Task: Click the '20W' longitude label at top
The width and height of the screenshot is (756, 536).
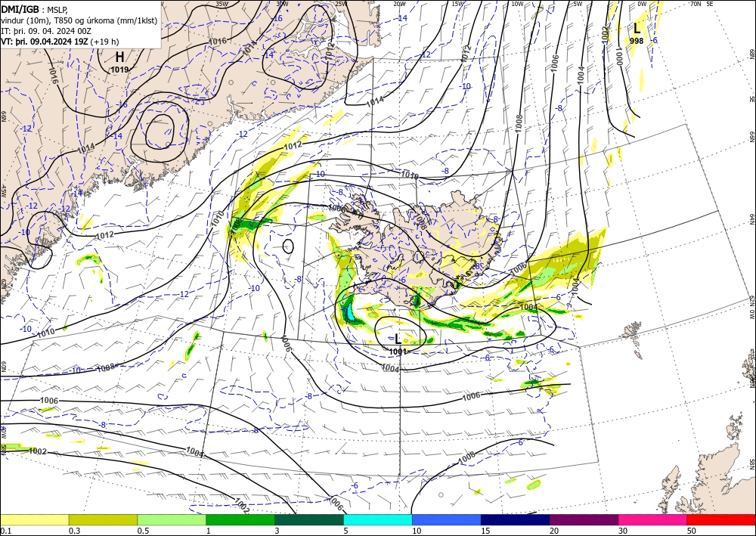Action: pyautogui.click(x=399, y=4)
